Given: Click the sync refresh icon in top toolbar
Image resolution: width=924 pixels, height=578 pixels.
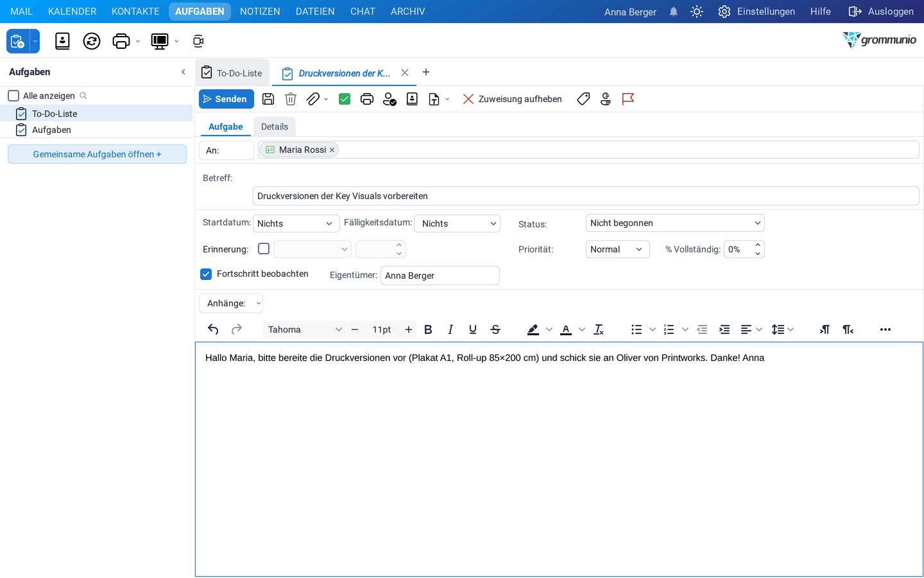Looking at the screenshot, I should coord(92,41).
